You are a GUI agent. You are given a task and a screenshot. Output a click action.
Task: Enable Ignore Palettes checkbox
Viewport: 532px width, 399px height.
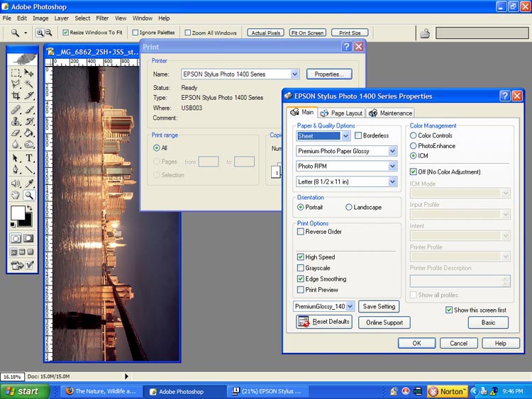tap(135, 33)
